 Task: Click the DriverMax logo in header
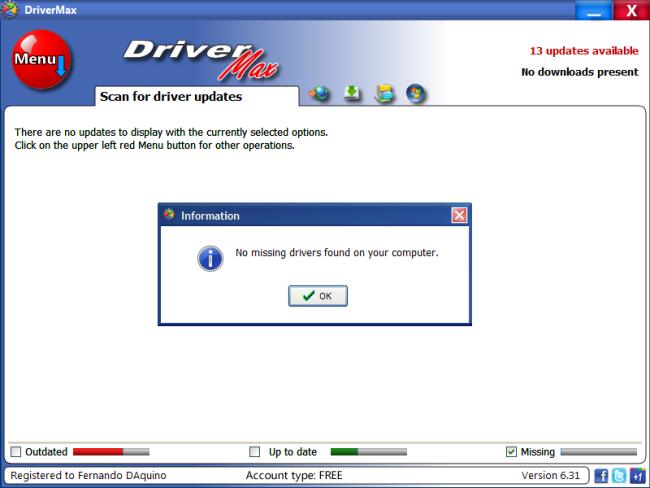[201, 60]
